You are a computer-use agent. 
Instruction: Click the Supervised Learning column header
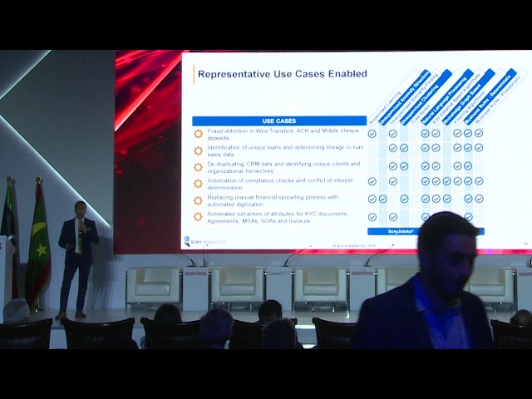pos(386,106)
